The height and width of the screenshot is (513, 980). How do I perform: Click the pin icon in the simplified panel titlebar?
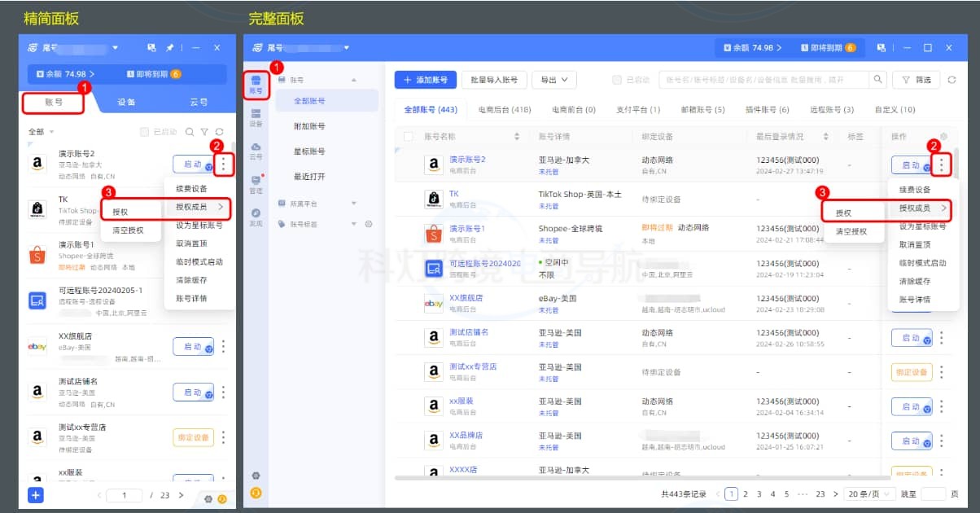pyautogui.click(x=169, y=48)
